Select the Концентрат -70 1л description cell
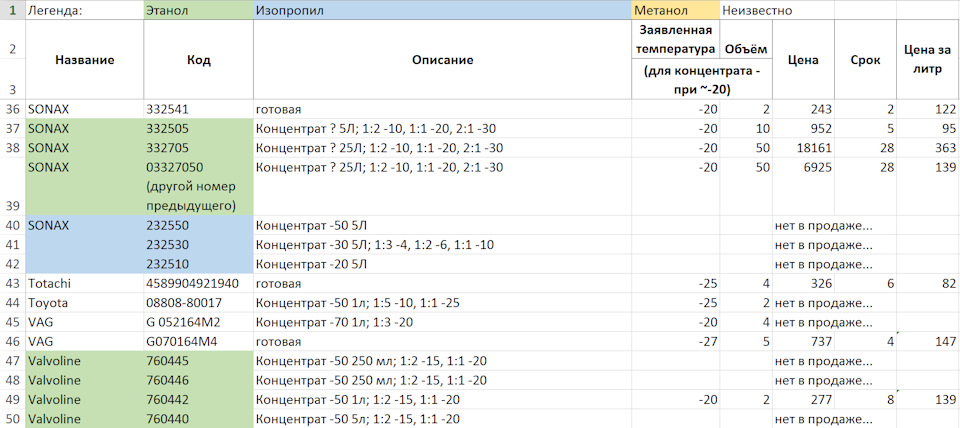This screenshot has height=428, width=960. [441, 321]
